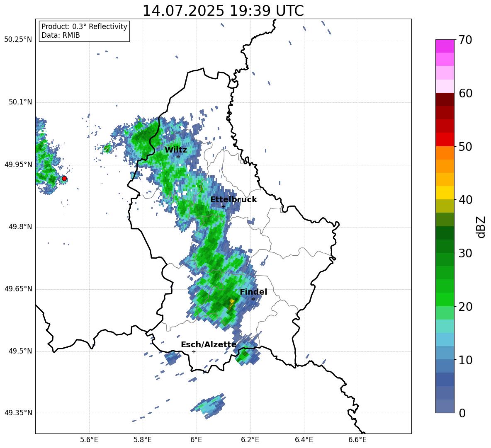Click the 6°E longitude label
Image resolution: width=491 pixels, height=448 pixels.
click(x=196, y=440)
